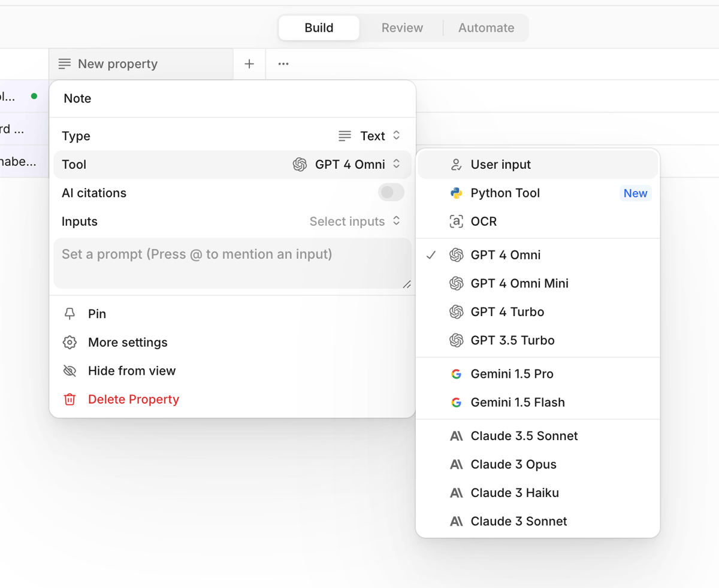Click the Gemini 1.5 Pro Google icon
The image size is (719, 588).
coord(457,373)
